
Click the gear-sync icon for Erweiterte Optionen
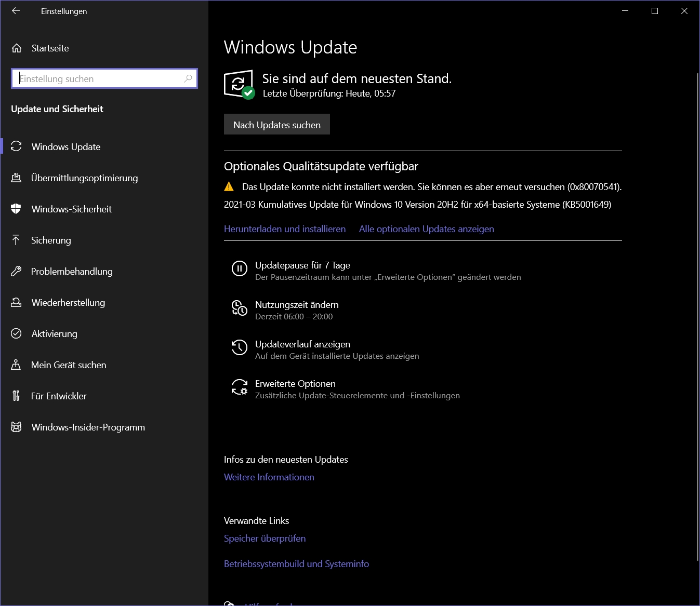click(x=239, y=387)
